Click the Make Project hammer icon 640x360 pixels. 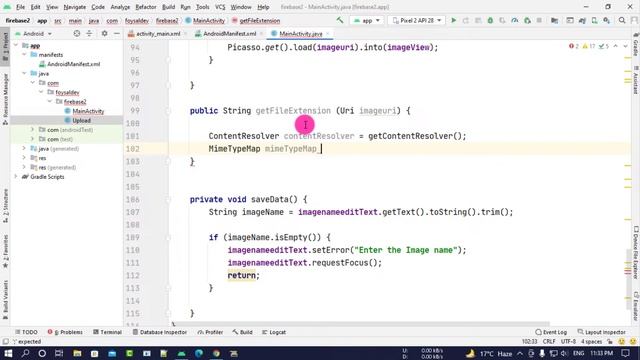[x=340, y=20]
